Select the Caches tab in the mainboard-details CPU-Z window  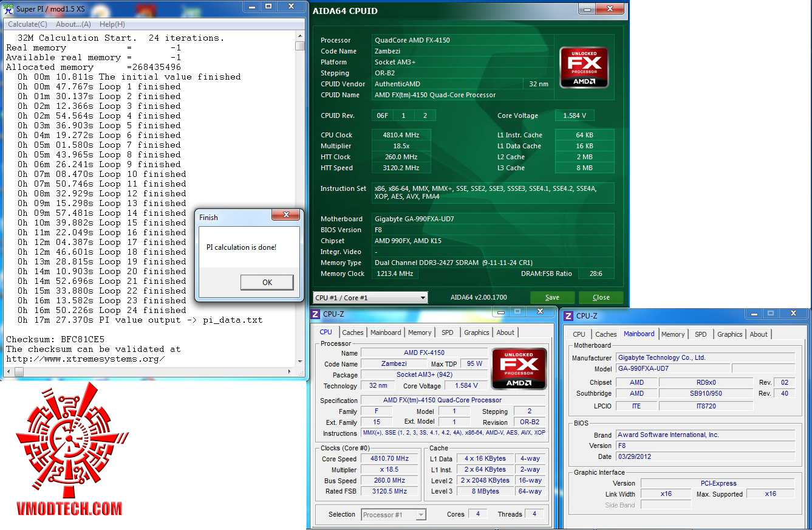pyautogui.click(x=606, y=334)
